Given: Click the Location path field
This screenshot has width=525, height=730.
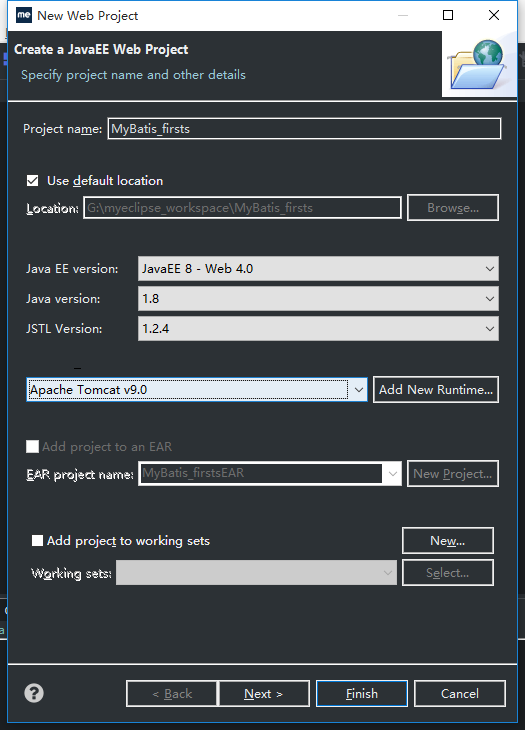Looking at the screenshot, I should pyautogui.click(x=242, y=208).
